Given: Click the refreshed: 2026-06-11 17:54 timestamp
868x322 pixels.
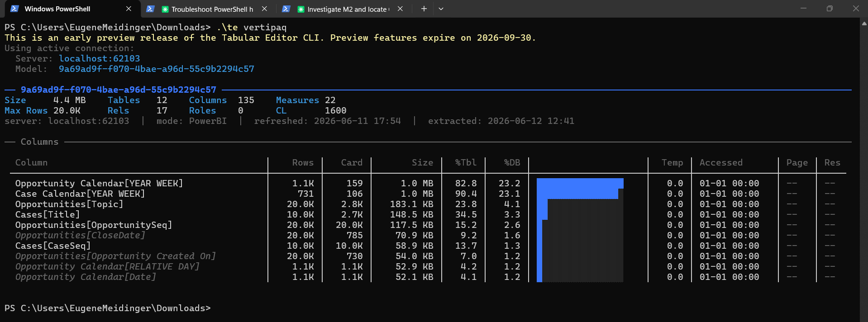Looking at the screenshot, I should [327, 121].
